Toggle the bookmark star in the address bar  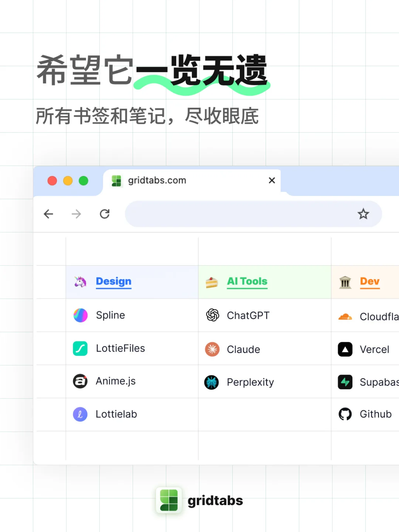point(363,214)
